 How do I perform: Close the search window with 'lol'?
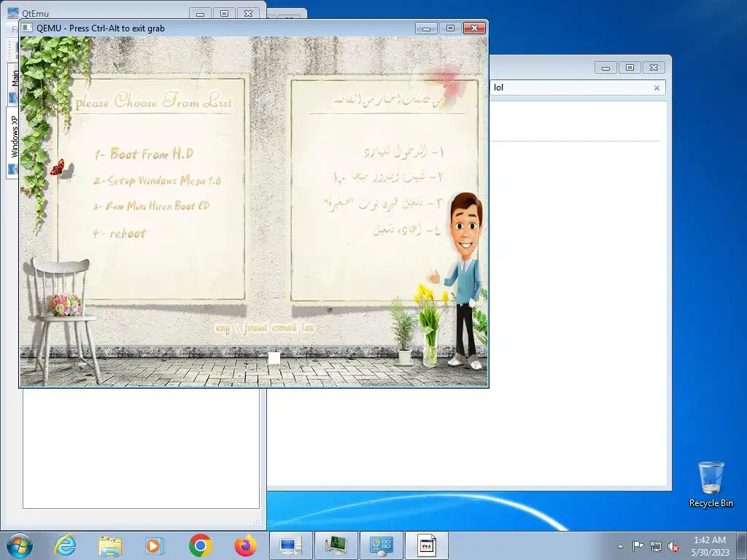(654, 68)
